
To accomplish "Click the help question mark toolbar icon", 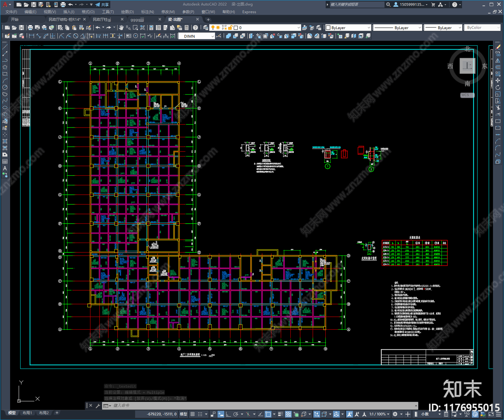I will pos(196,28).
